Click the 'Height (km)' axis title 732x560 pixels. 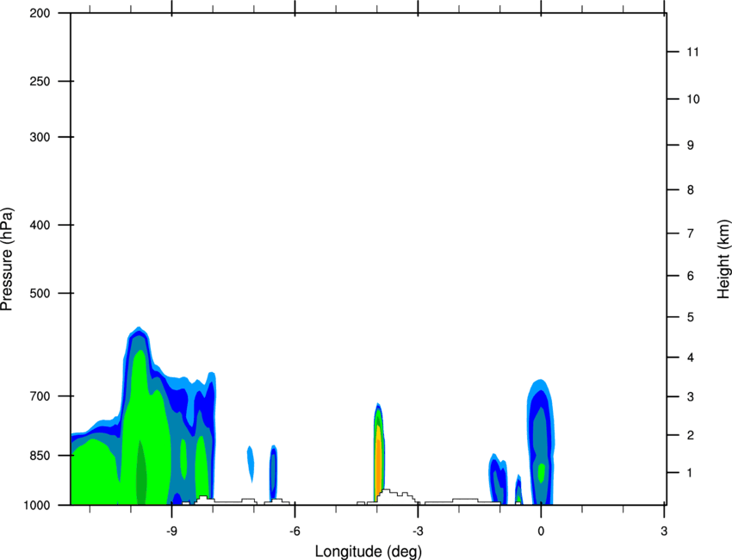[x=723, y=259]
